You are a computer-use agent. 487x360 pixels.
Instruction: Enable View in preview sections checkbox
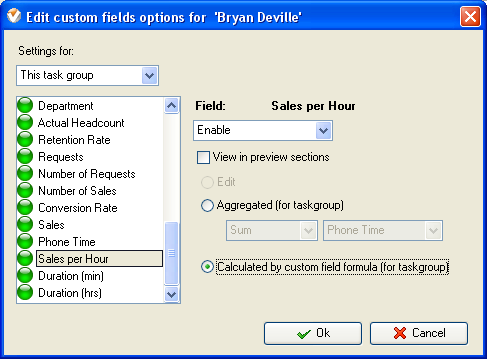(203, 157)
